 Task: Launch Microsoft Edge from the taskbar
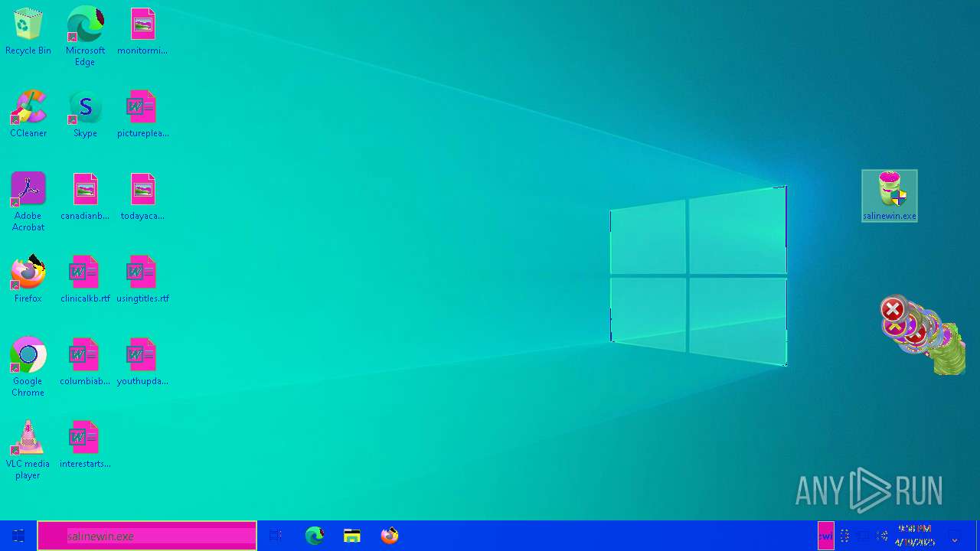314,536
